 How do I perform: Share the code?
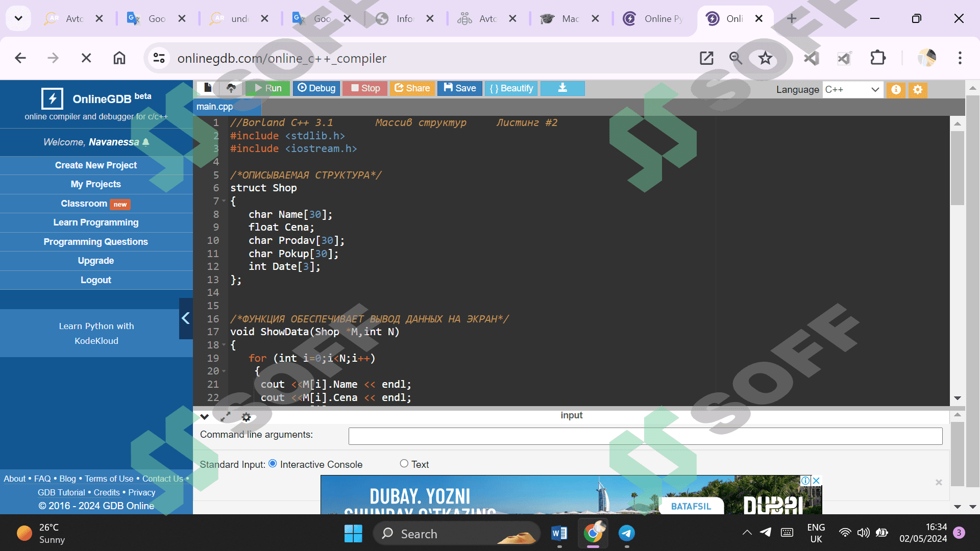click(x=412, y=88)
